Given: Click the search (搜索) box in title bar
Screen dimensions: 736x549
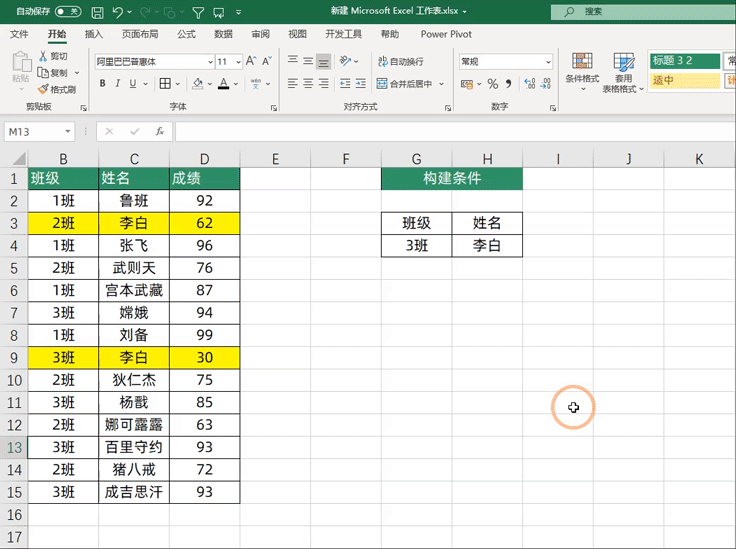Looking at the screenshot, I should click(640, 12).
